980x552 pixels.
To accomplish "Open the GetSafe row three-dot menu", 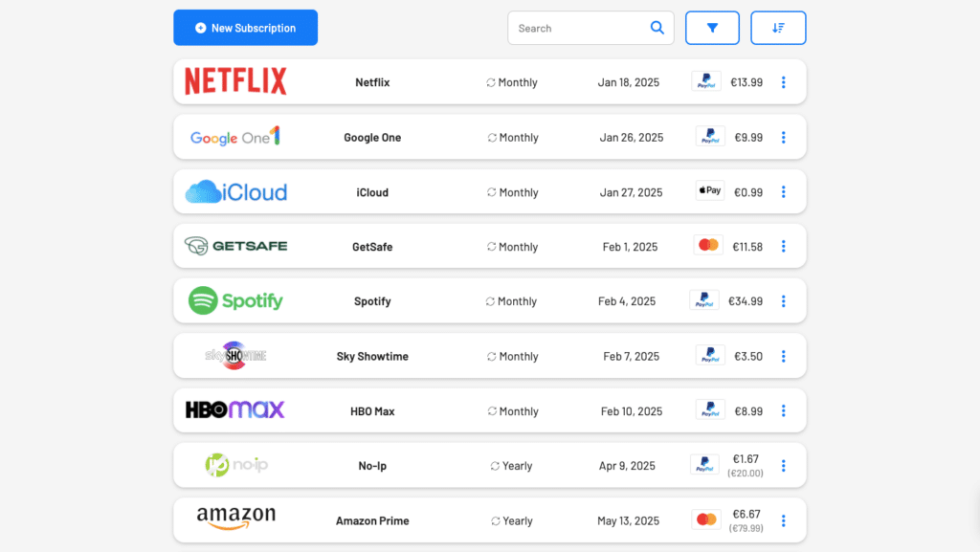I will (783, 246).
